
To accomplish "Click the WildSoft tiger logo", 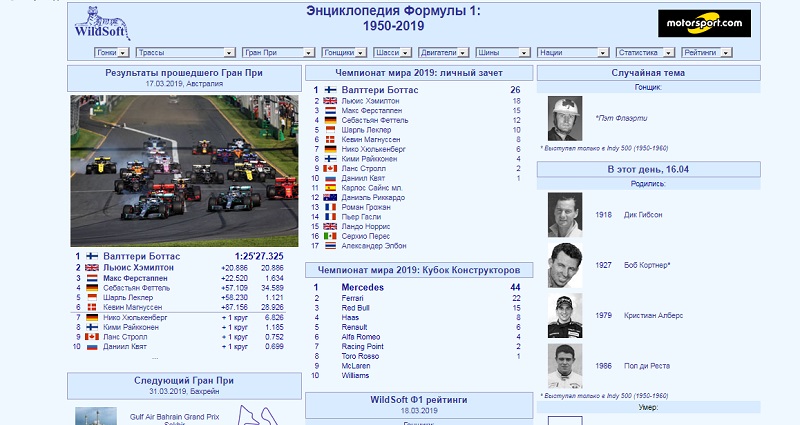I will tap(101, 22).
